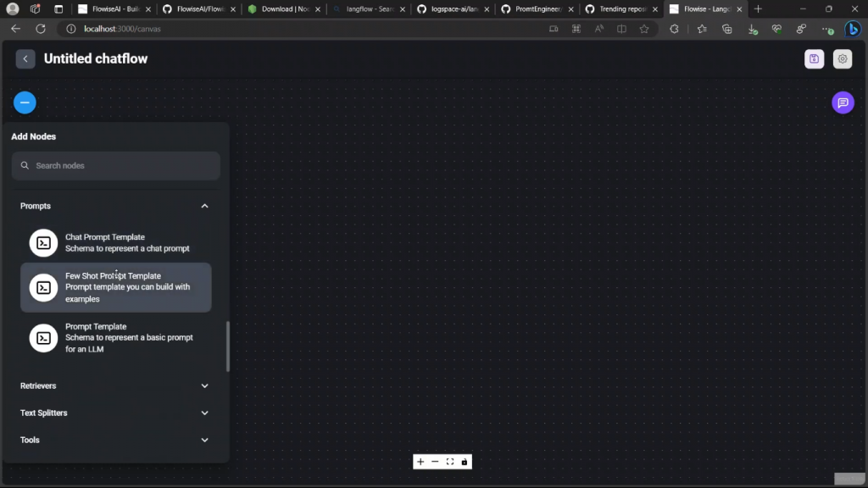Open browser collections icon
Viewport: 868px width, 488px height.
click(726, 29)
